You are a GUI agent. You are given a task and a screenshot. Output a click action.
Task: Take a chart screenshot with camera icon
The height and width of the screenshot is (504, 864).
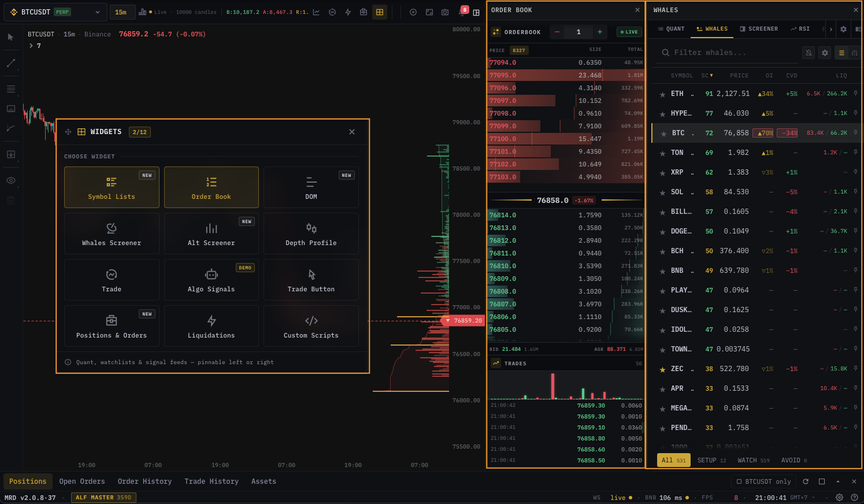point(445,12)
